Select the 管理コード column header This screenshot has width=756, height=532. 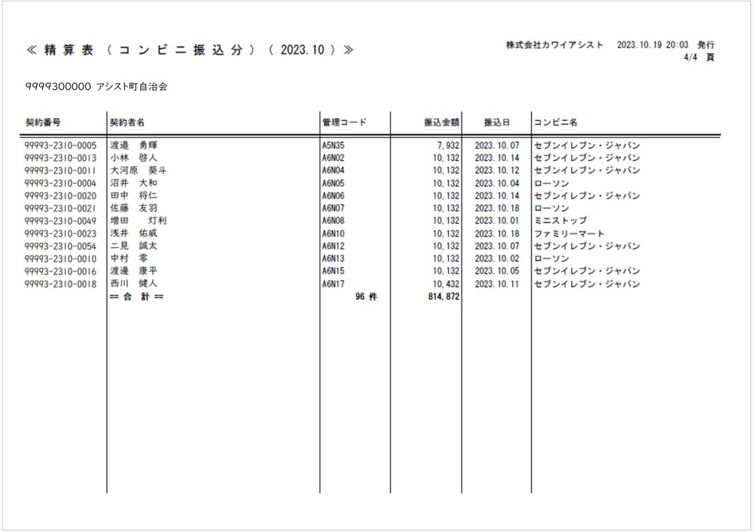point(344,123)
